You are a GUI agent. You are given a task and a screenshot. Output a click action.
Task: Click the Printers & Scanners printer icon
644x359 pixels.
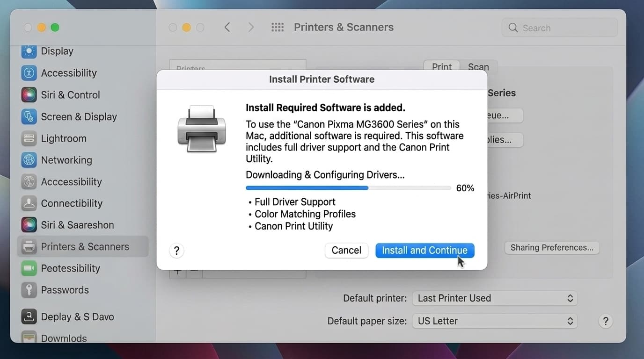point(29,246)
